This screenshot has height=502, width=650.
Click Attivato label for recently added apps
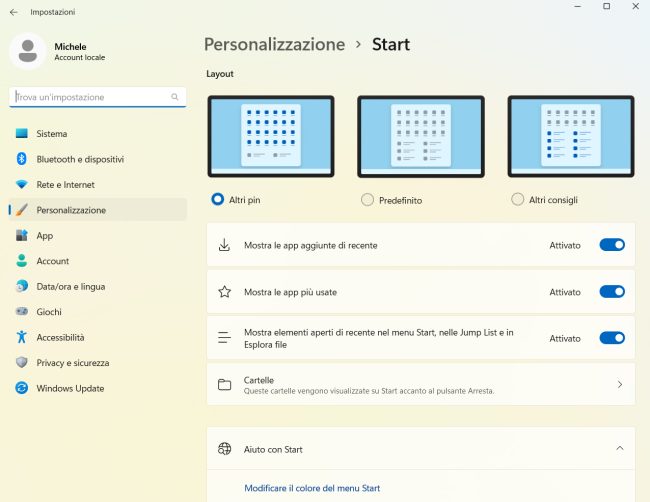565,245
